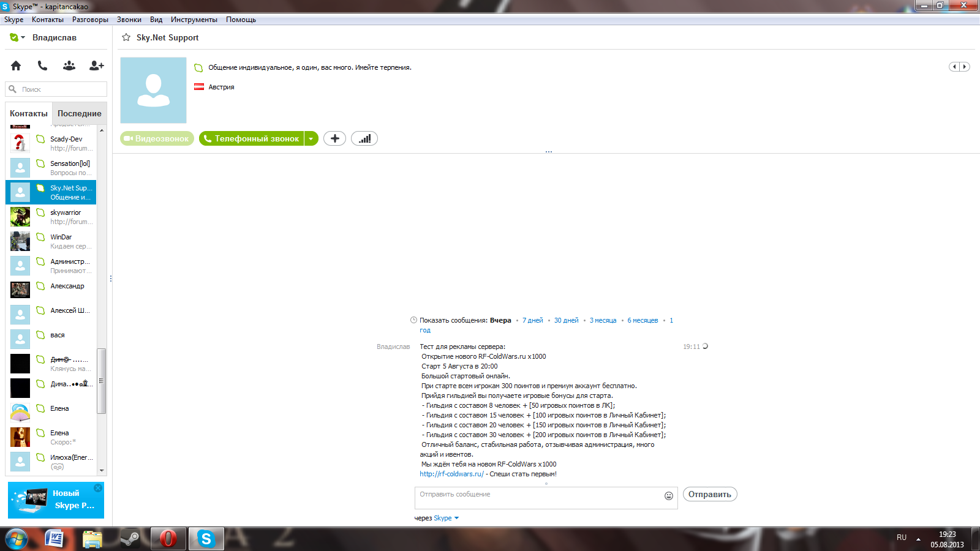This screenshot has width=980, height=551.
Task: Select the Елена contact with Скоро status
Action: click(x=51, y=437)
